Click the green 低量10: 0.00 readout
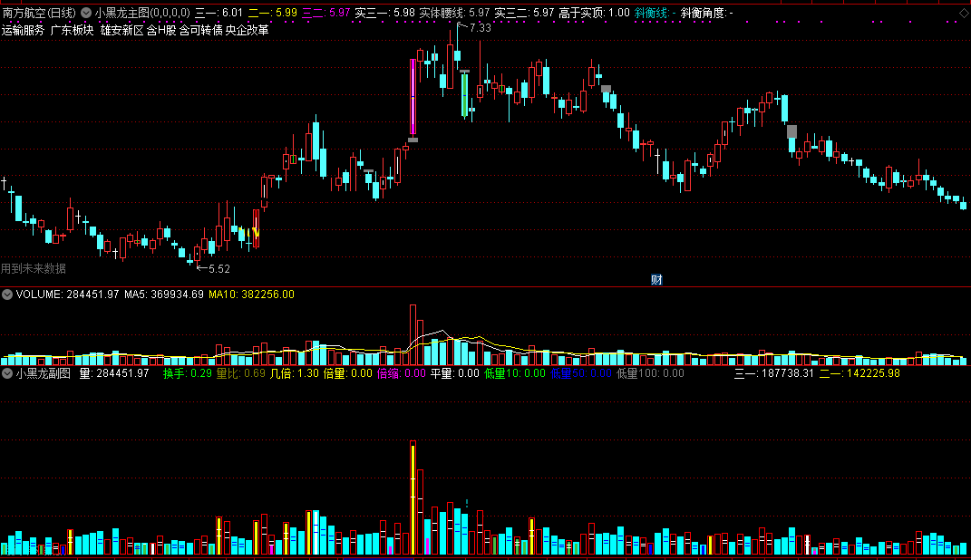 [x=515, y=373]
